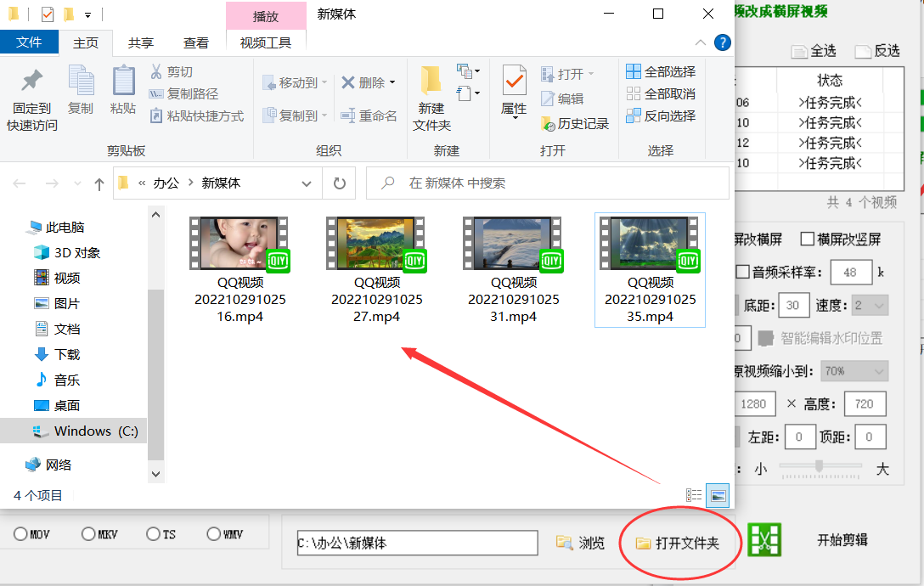Image resolution: width=924 pixels, height=586 pixels.
Task: Go up one folder level
Action: click(99, 184)
